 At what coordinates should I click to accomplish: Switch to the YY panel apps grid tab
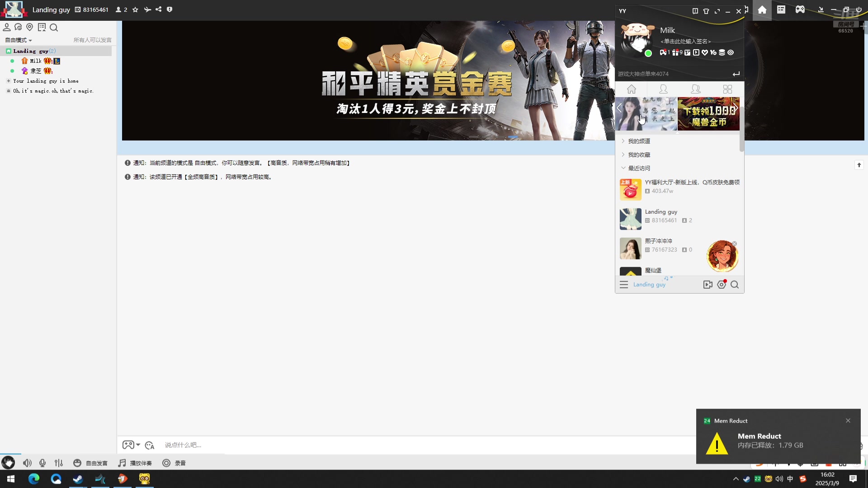[x=727, y=89]
